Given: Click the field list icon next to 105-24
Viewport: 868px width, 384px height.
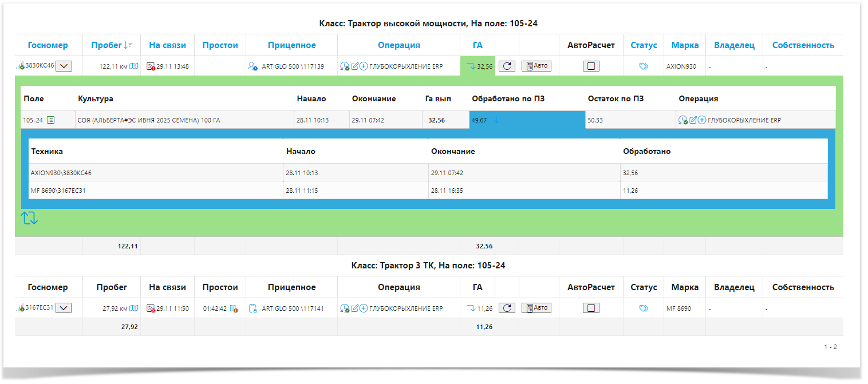Looking at the screenshot, I should (x=51, y=120).
